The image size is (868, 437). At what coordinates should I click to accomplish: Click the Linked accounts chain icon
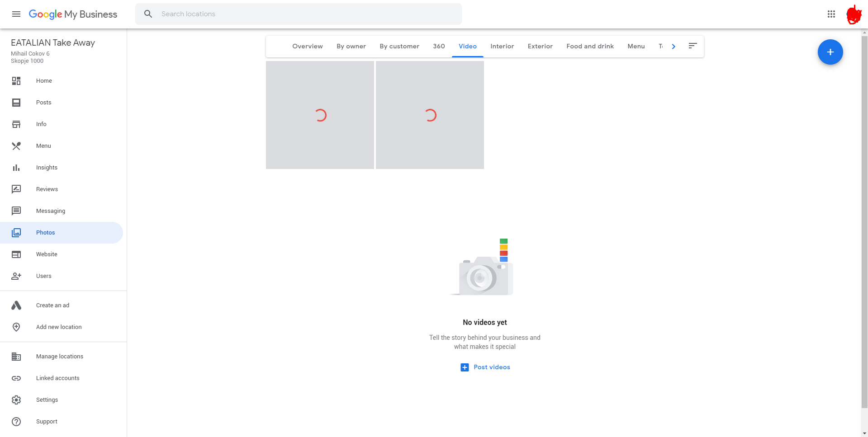[x=16, y=378]
